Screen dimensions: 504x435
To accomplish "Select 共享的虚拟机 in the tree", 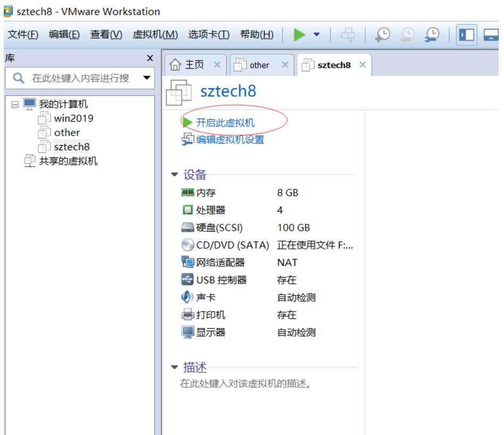I will pos(68,161).
